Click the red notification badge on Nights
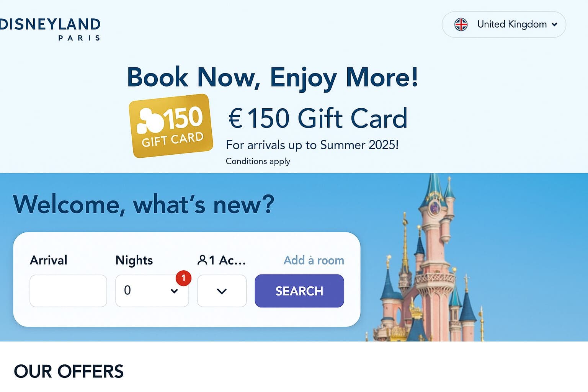 tap(183, 278)
